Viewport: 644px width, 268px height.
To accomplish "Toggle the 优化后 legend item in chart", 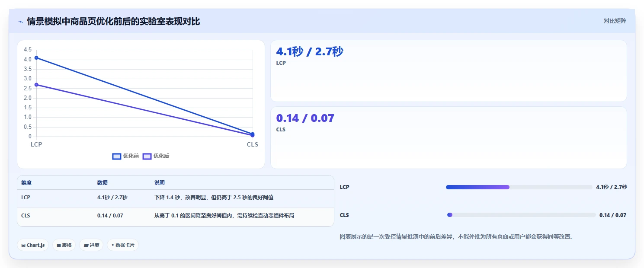I will click(x=156, y=156).
